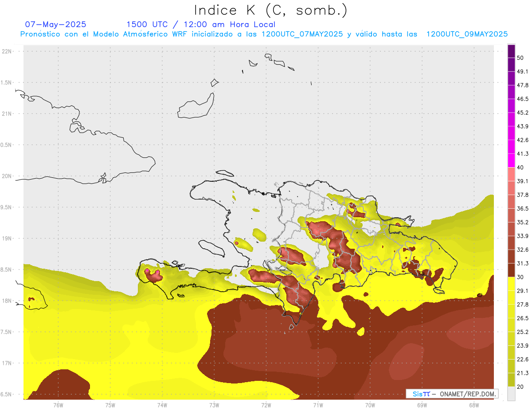Select the date text '07-May-2025'
The image size is (532, 411).
55,24
